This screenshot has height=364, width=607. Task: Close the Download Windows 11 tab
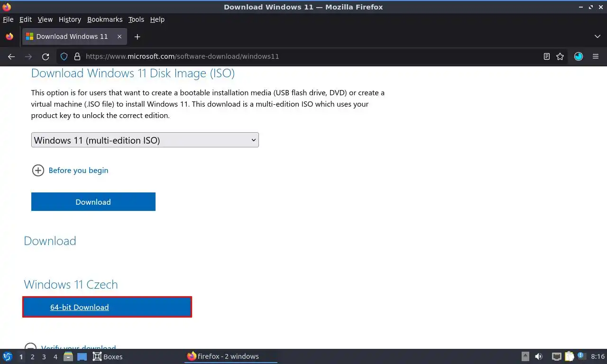[x=120, y=36]
